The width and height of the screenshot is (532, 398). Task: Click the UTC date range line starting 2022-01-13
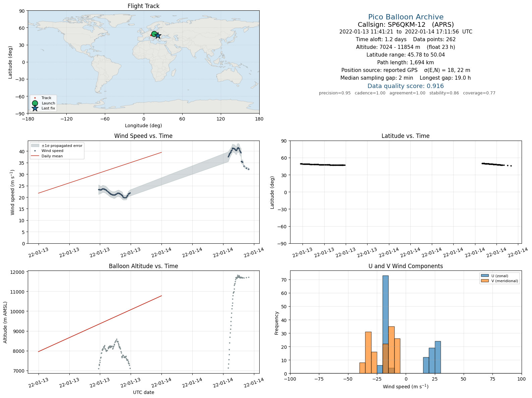click(406, 32)
